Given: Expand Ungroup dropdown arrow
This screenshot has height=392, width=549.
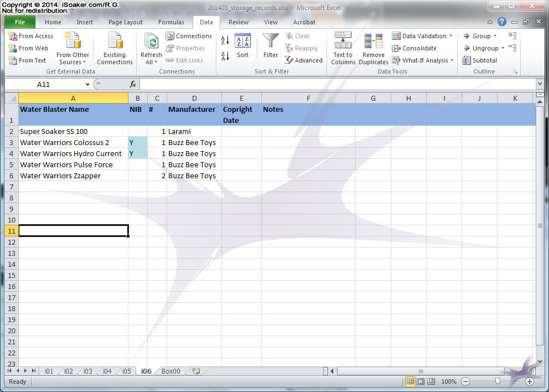Looking at the screenshot, I should point(503,48).
